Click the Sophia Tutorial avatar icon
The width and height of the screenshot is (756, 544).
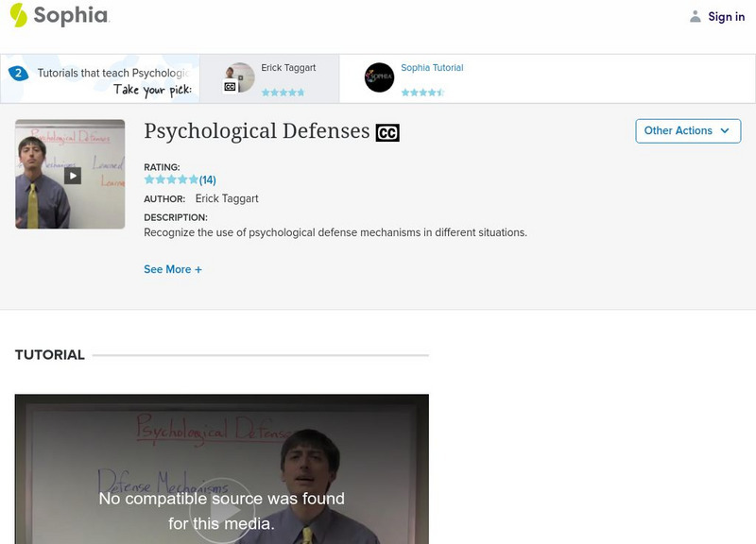(379, 77)
